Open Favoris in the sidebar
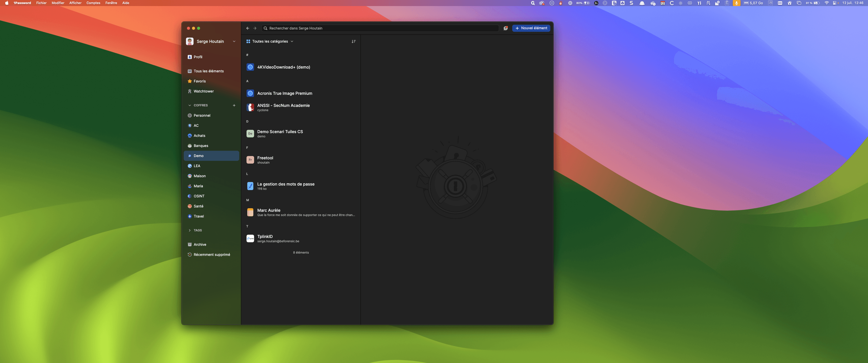Screen dimensions: 868x363 tap(211, 81)
